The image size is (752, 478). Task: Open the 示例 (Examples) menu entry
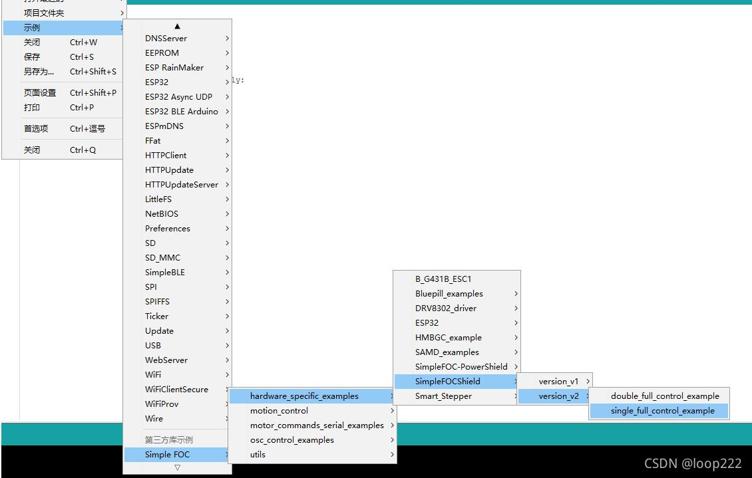63,28
